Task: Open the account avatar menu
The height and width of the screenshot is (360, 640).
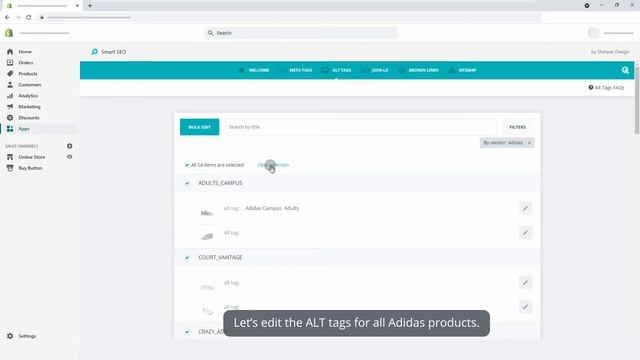Action: 593,33
